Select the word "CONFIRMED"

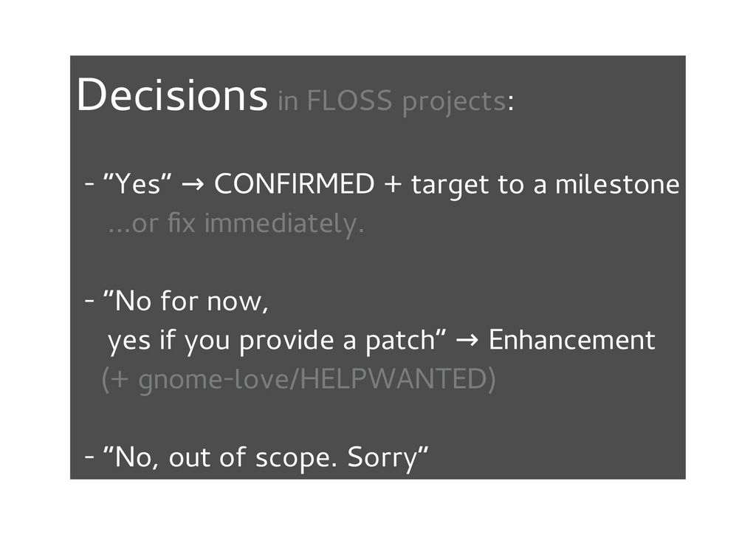click(x=294, y=185)
